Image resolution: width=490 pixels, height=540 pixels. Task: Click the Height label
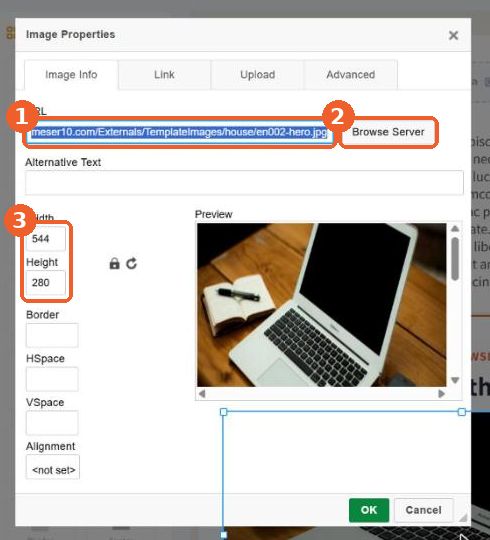[x=42, y=262]
